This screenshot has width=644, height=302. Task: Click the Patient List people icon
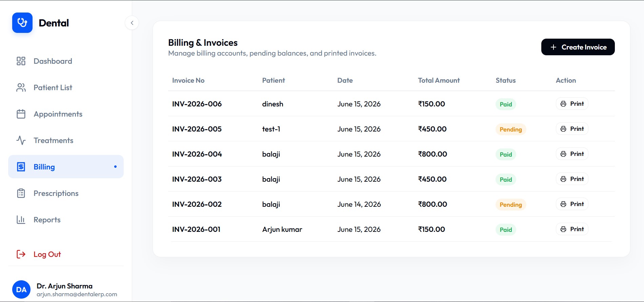click(x=21, y=87)
